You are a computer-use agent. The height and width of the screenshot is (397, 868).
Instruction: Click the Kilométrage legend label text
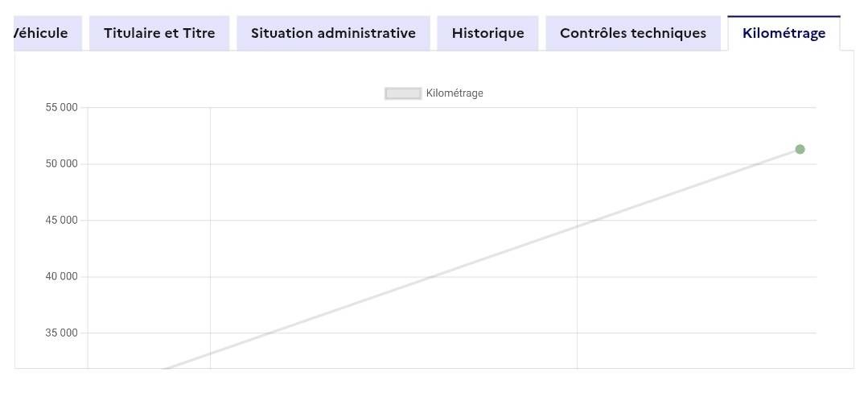[455, 93]
